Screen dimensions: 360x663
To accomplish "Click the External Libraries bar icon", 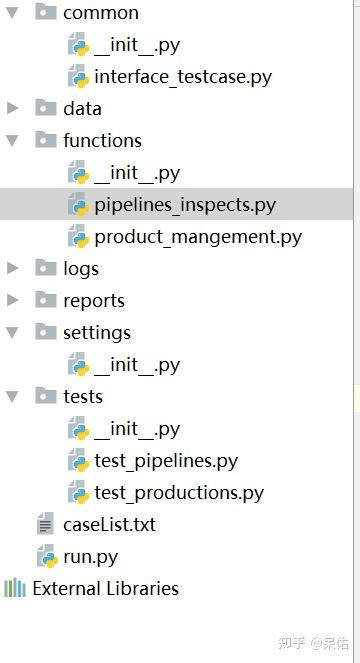I will (15, 589).
